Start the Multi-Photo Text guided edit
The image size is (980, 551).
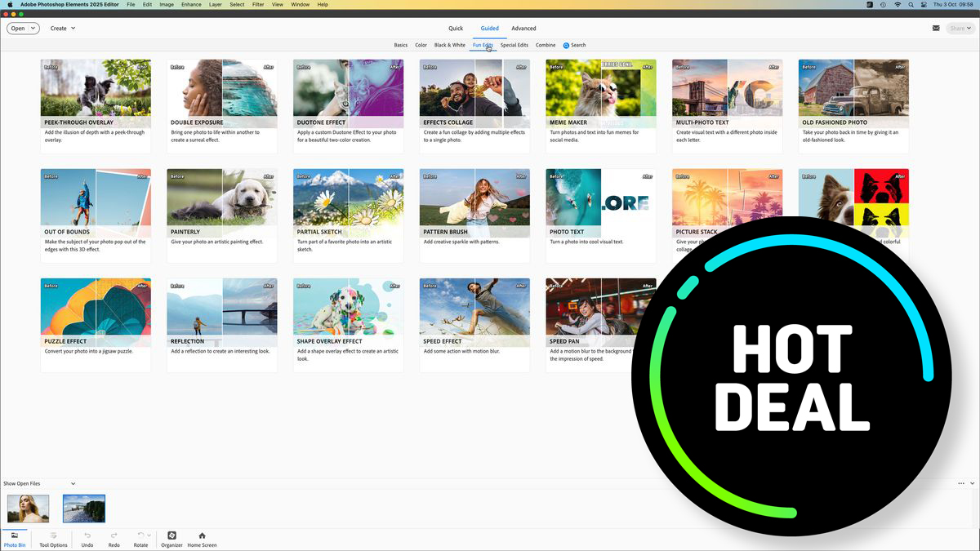pyautogui.click(x=727, y=106)
